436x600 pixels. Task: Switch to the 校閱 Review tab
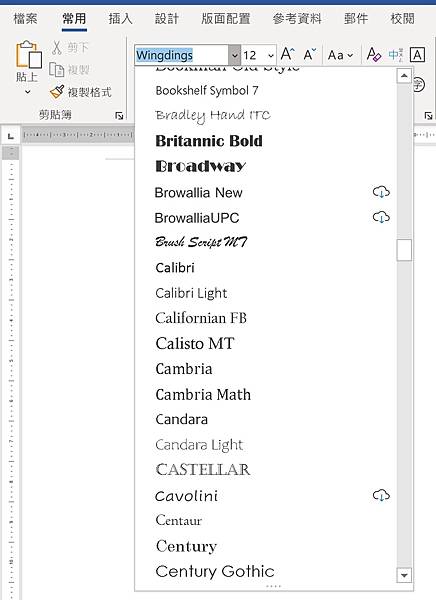pyautogui.click(x=402, y=18)
